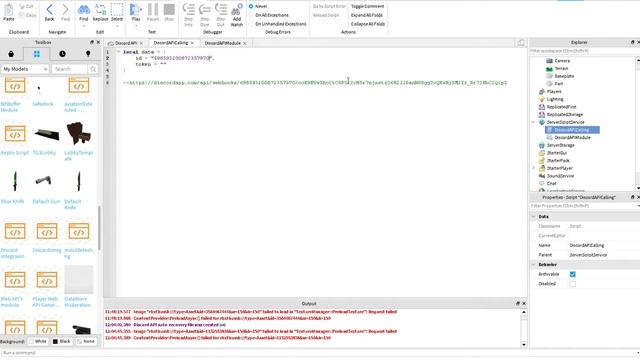Image resolution: width=640 pixels, height=360 pixels.
Task: Click the Output panel scrollbar down arrow
Action: [x=524, y=344]
